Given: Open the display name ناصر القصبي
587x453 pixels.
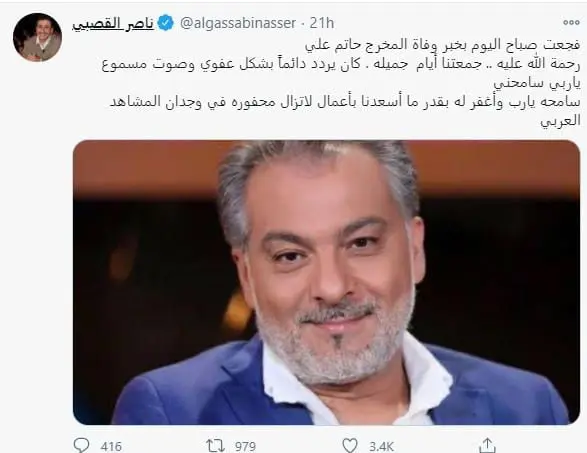Looking at the screenshot, I should (113, 24).
